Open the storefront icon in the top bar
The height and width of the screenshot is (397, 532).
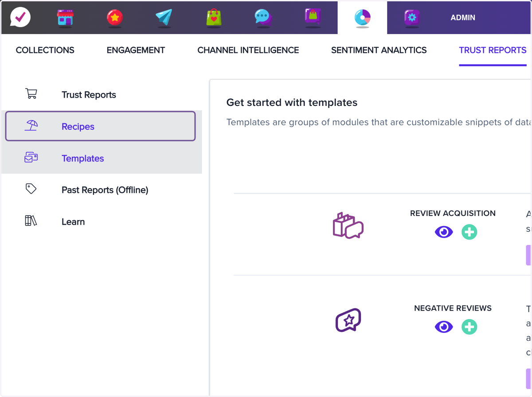pyautogui.click(x=65, y=17)
